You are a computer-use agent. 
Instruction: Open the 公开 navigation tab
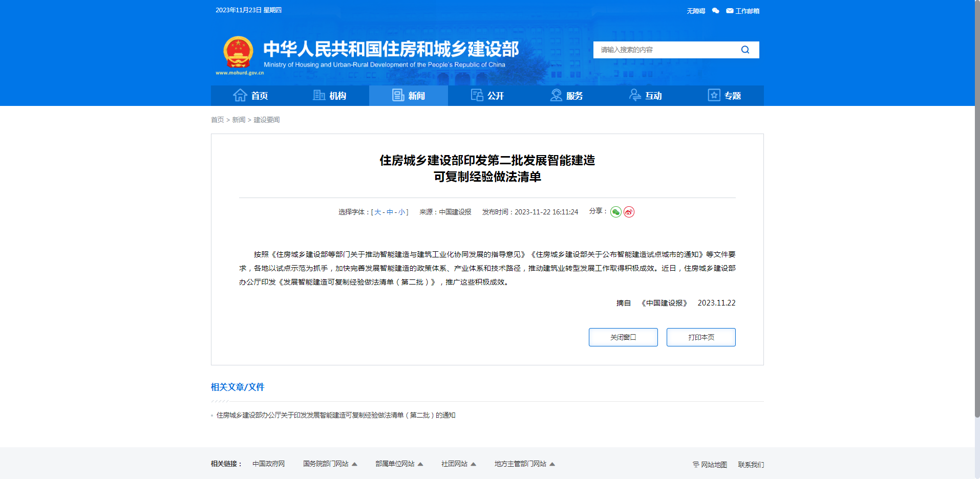487,96
